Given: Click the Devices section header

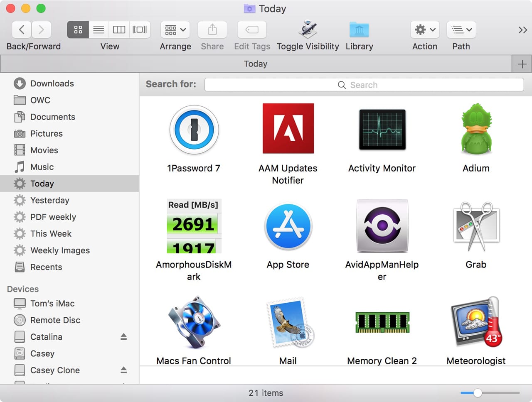Looking at the screenshot, I should 23,289.
